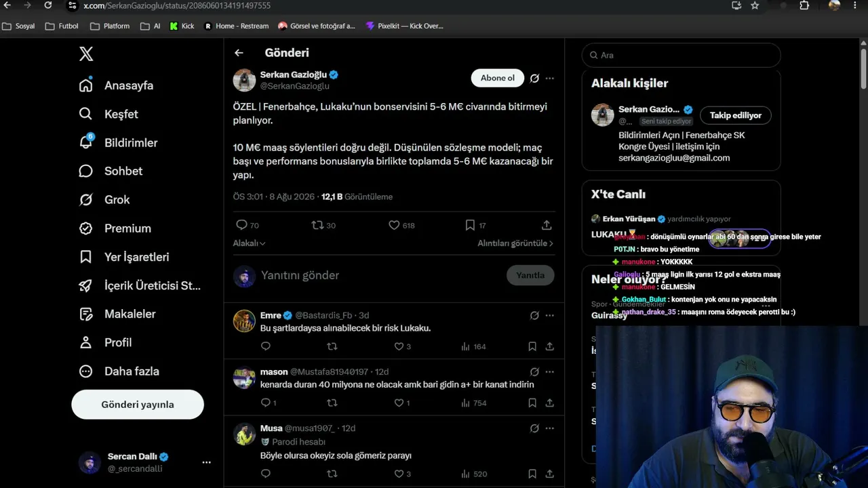Screen dimensions: 868x488
Task: Click the Makaleler icon
Action: [x=85, y=314]
